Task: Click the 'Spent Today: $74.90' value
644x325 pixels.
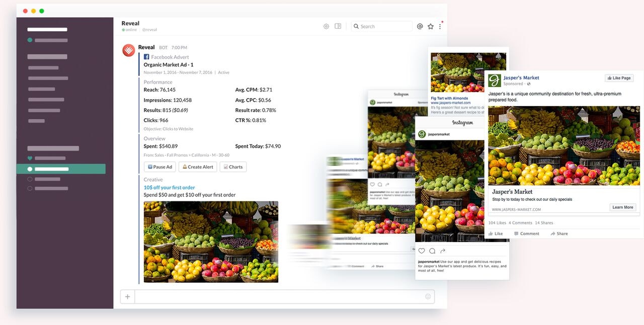Action: [258, 146]
